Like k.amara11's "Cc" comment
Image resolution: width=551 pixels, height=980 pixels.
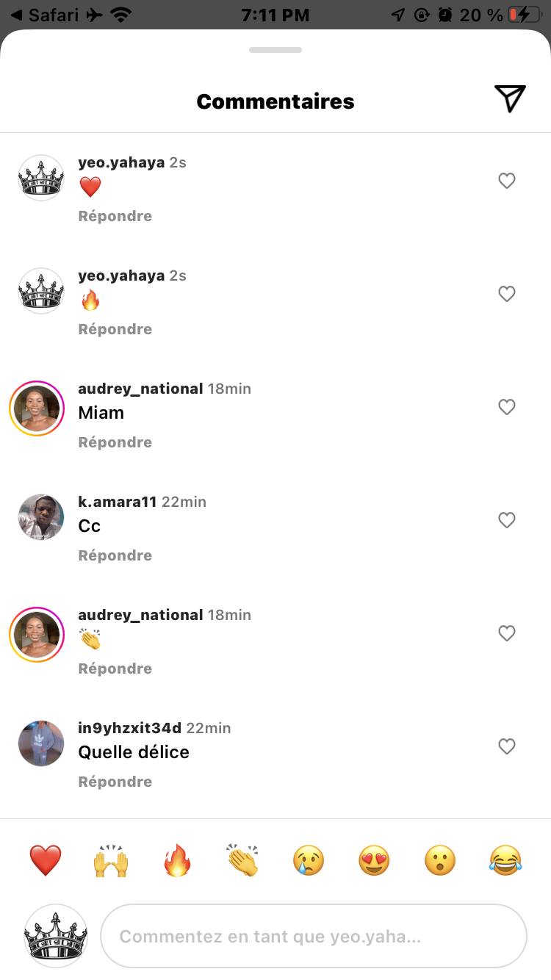tap(507, 520)
